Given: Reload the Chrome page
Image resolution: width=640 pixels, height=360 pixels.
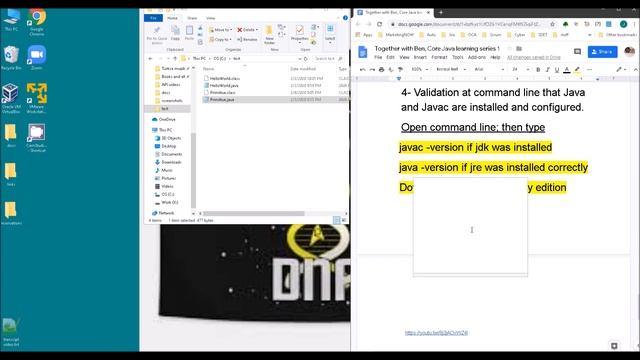Looking at the screenshot, I should [x=379, y=24].
